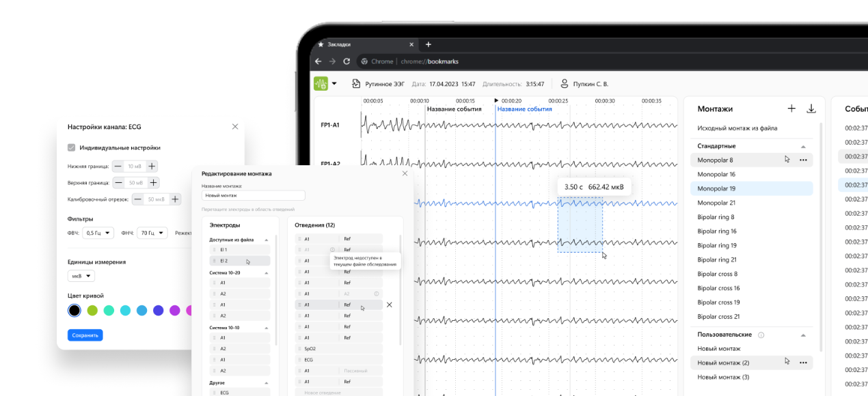The image size is (868, 396).
Task: Collapse the Пользовательские montage group
Action: pyautogui.click(x=803, y=335)
